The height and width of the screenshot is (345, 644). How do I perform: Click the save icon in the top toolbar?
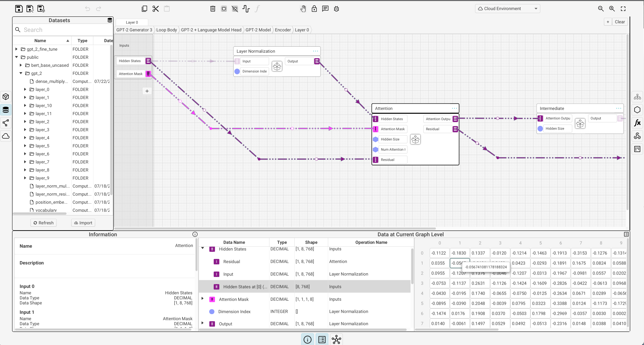click(x=19, y=9)
